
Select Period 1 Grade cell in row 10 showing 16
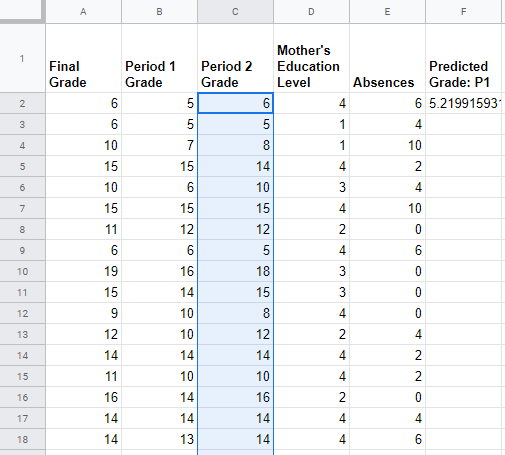pos(160,271)
